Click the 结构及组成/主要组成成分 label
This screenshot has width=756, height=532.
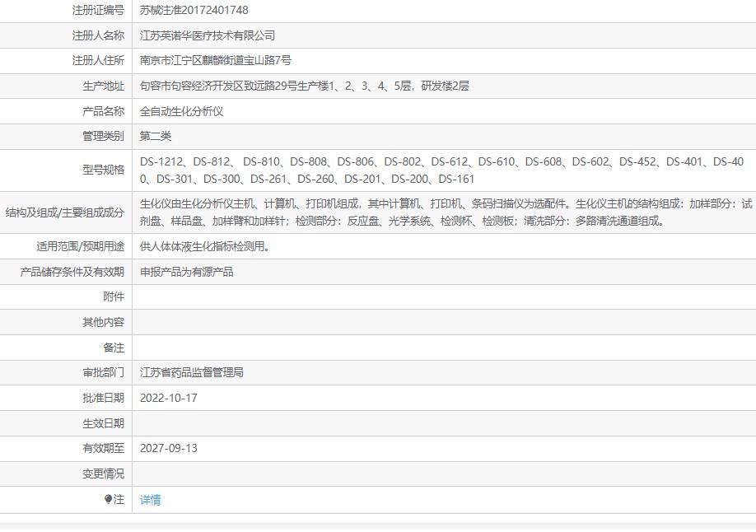[x=64, y=212]
